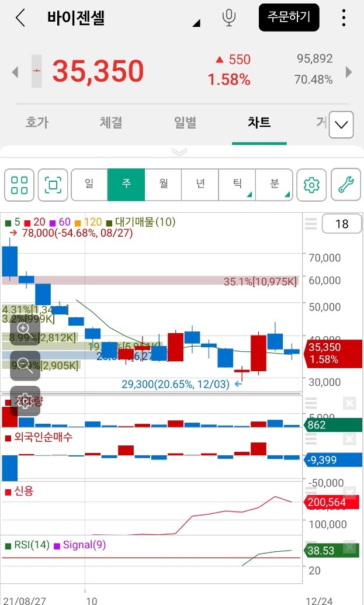Tap hamburger handle of price chart panel

pyautogui.click(x=311, y=224)
